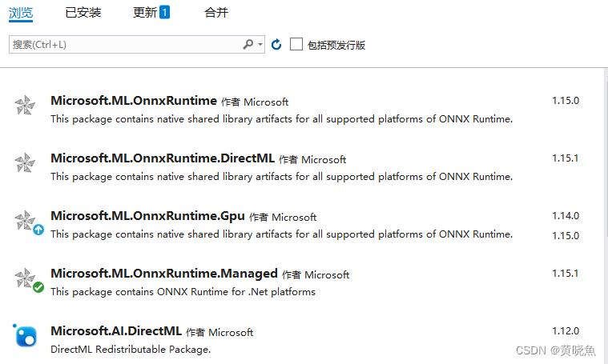Click the refresh icon
Screen dimensions: 608x364
[x=276, y=45]
